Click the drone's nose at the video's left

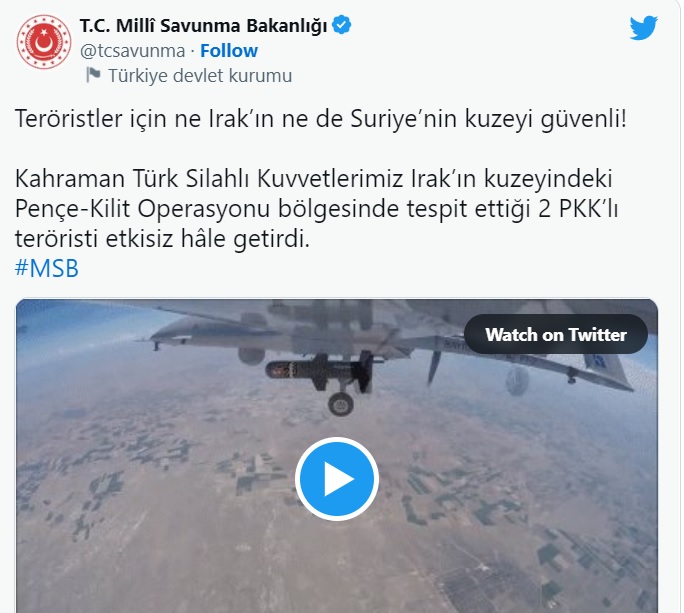(167, 332)
